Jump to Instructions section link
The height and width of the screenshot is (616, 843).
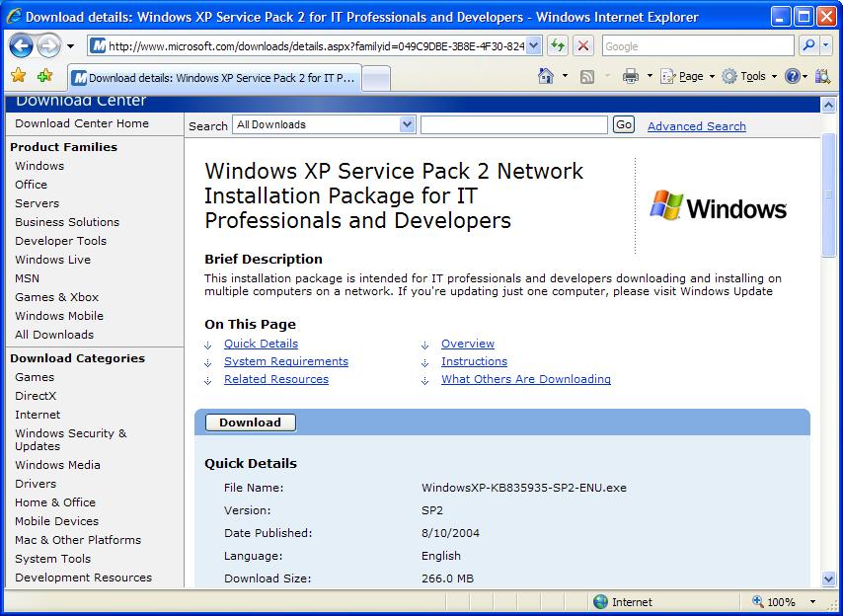point(474,361)
